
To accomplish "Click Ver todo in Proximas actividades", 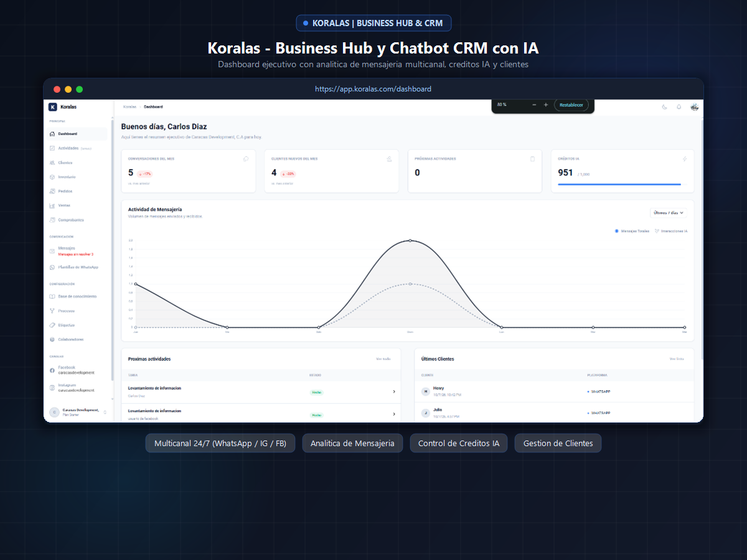I will pos(383,359).
